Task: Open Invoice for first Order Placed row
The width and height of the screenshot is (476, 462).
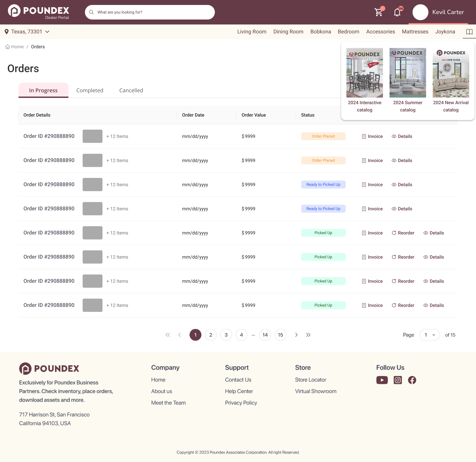Action: coord(372,136)
